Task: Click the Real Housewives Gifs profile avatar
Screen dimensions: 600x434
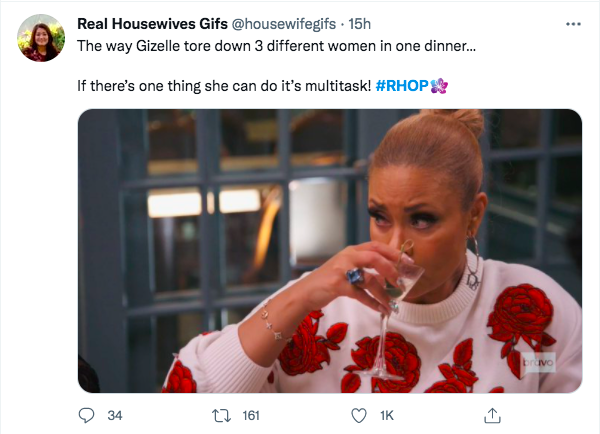Action: tap(42, 37)
